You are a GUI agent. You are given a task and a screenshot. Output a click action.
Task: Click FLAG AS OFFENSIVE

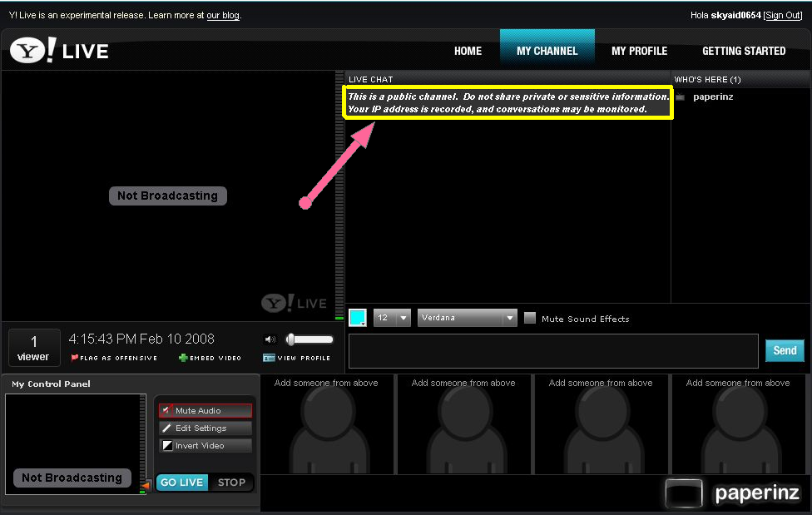pyautogui.click(x=119, y=358)
